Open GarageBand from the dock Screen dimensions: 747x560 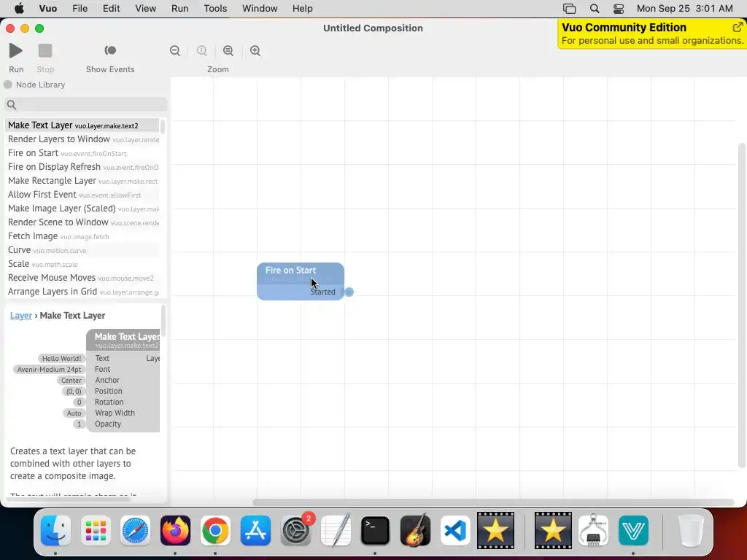pyautogui.click(x=415, y=530)
